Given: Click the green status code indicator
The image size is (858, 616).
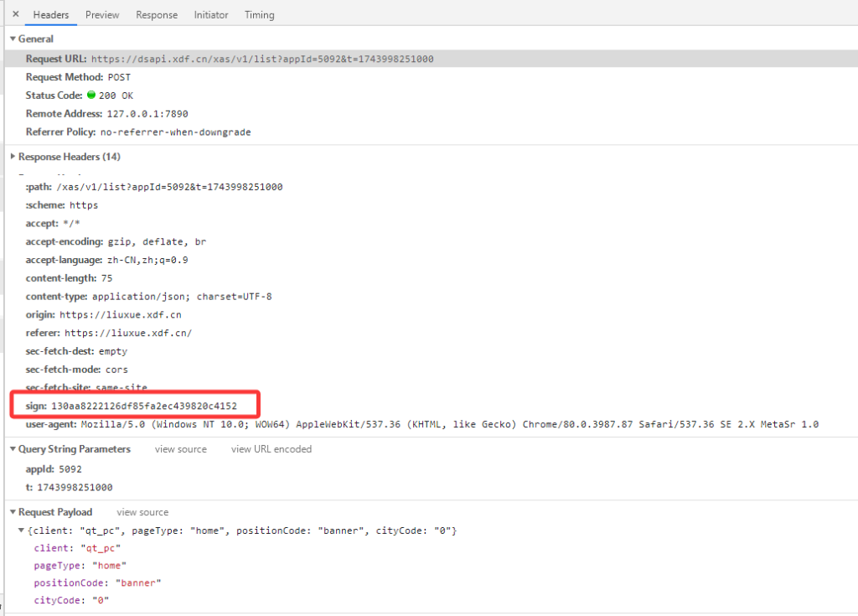Looking at the screenshot, I should coord(91,96).
